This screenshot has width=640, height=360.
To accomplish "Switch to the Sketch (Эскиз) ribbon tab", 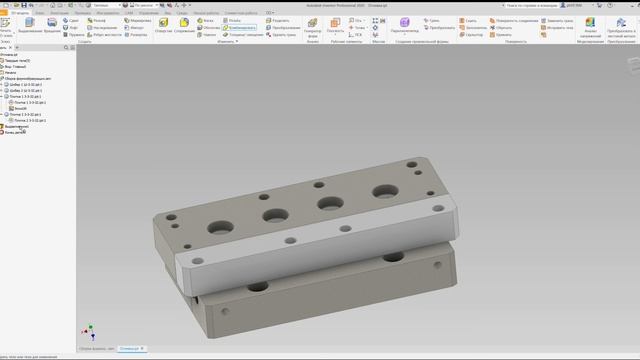I will coord(40,13).
